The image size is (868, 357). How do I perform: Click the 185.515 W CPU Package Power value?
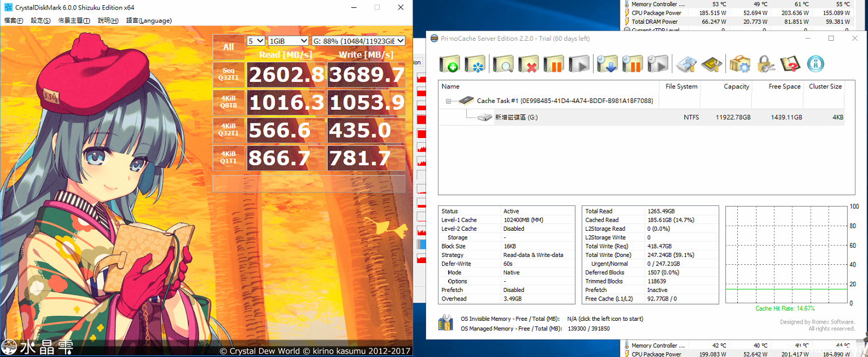point(713,12)
